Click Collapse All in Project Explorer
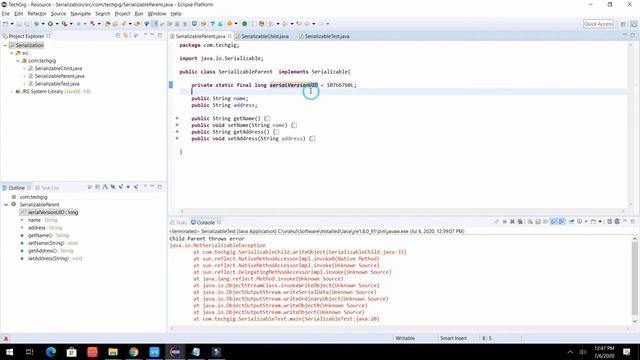Screen dimensions: 640x360 pos(118,36)
